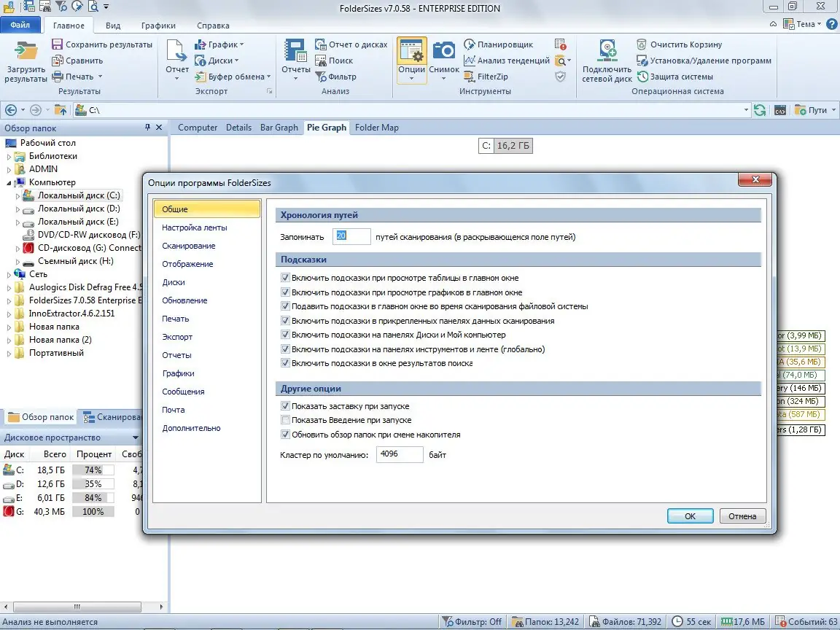
Task: Collapse the Computer (Компьютер) tree node
Action: pos(9,183)
